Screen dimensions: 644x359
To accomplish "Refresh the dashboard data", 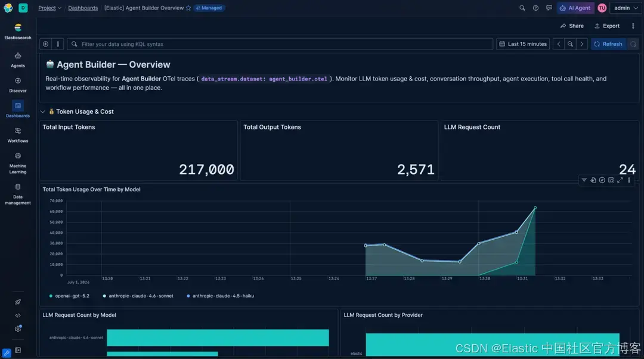I will (x=608, y=44).
